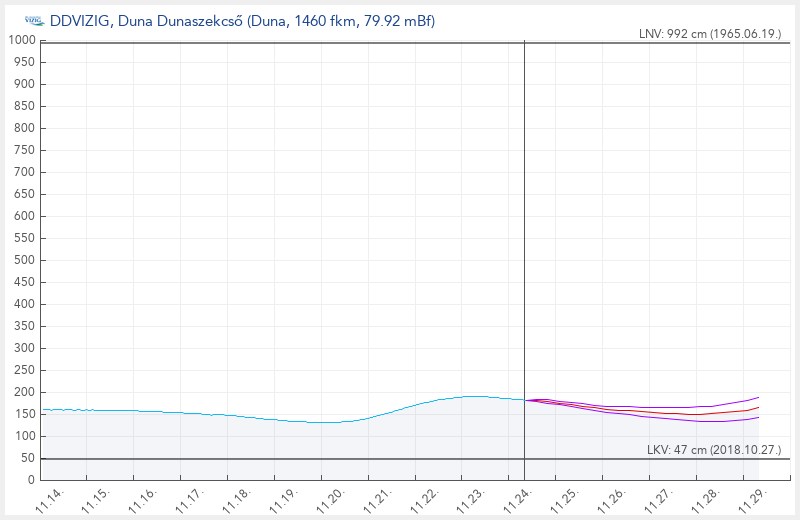Click the 1000 value on the y-axis
The width and height of the screenshot is (800, 520).
(x=21, y=40)
